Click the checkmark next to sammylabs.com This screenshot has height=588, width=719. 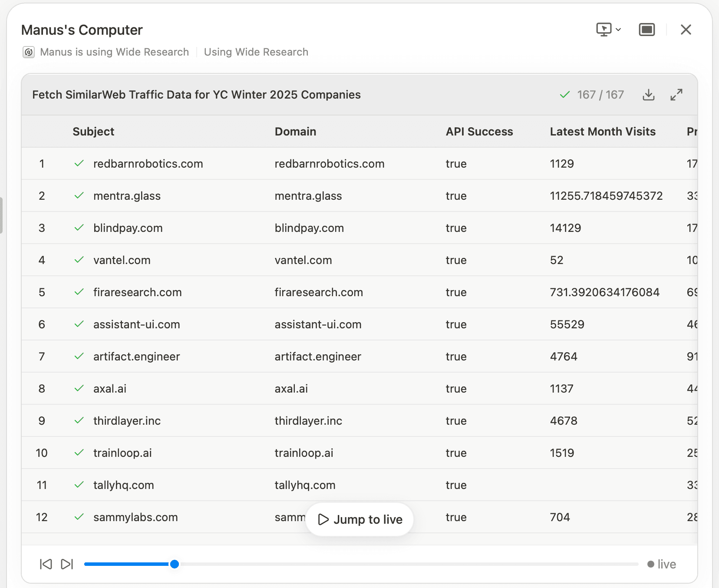pos(79,517)
